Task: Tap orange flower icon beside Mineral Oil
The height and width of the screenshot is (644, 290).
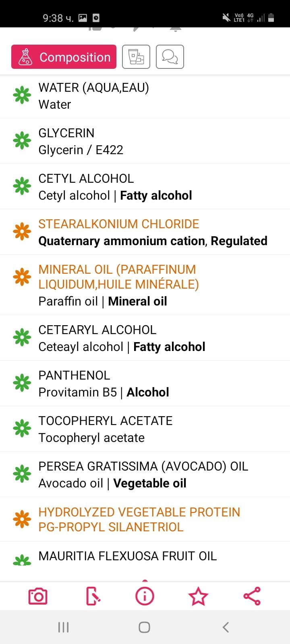Action: (22, 277)
